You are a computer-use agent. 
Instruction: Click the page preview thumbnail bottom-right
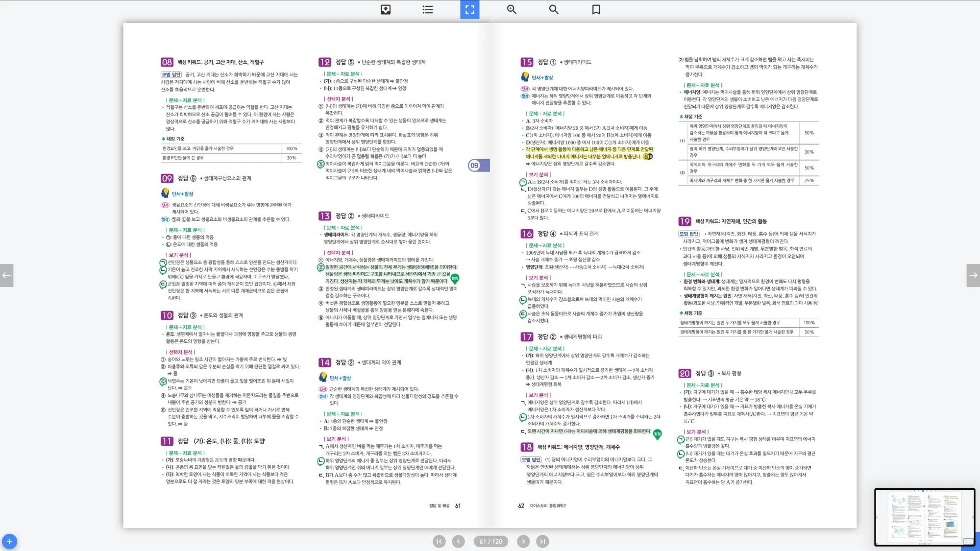(924, 517)
